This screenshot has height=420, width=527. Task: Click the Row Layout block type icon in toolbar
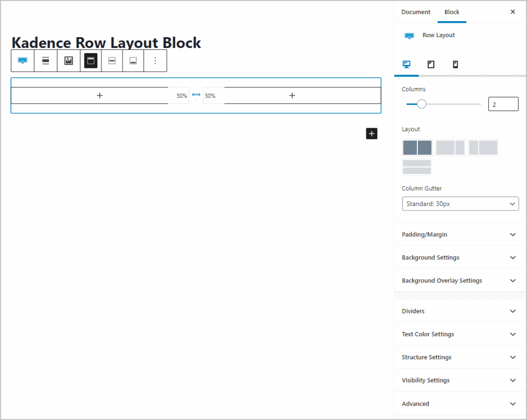click(x=22, y=61)
